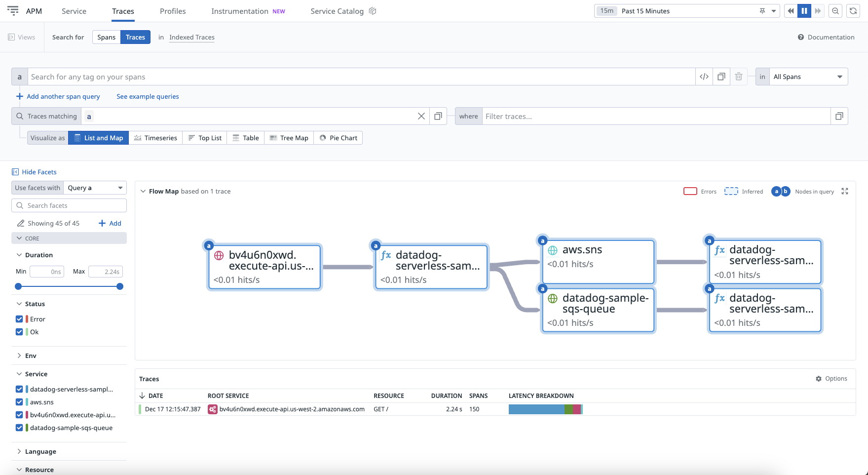
Task: Uncheck the Error status filter
Action: tap(19, 318)
